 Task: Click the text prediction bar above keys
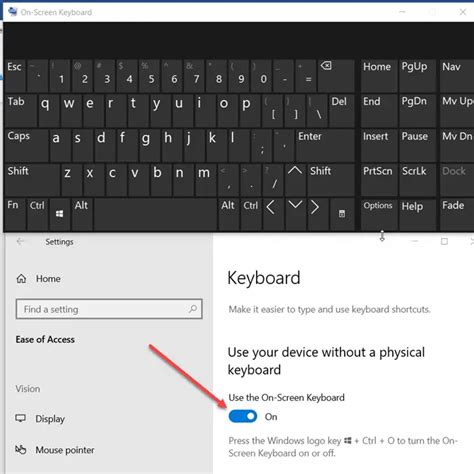coord(238,40)
